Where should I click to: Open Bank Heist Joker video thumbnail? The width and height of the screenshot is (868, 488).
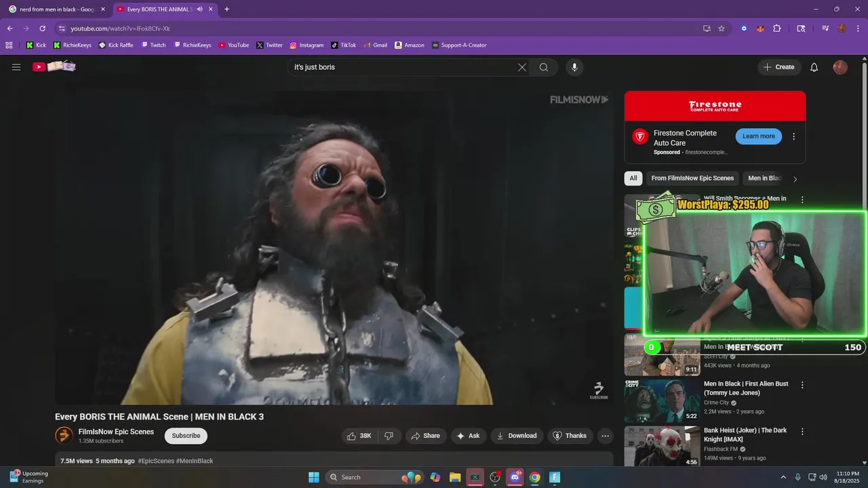(663, 447)
